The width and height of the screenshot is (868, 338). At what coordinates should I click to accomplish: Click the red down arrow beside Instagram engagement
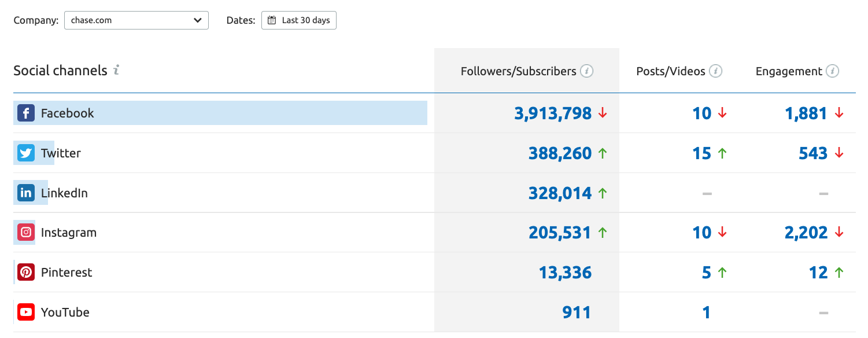(840, 233)
